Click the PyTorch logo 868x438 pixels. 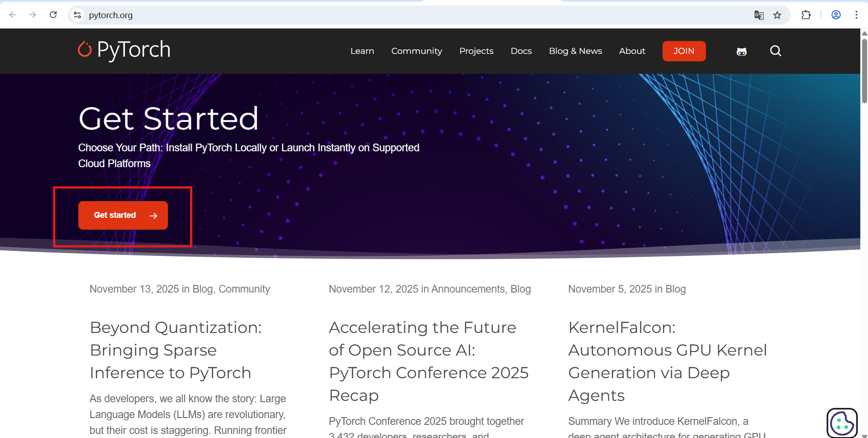124,50
